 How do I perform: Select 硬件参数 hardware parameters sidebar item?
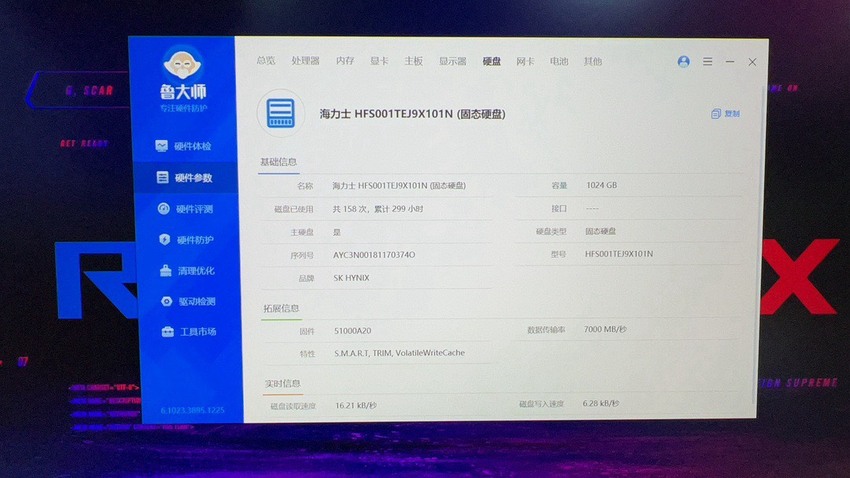(x=185, y=178)
